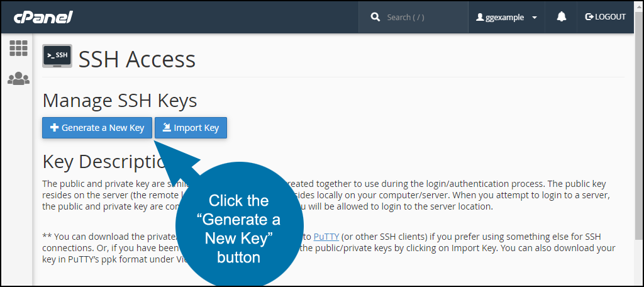The height and width of the screenshot is (287, 644).
Task: Click the magnifying glass search icon
Action: (375, 17)
